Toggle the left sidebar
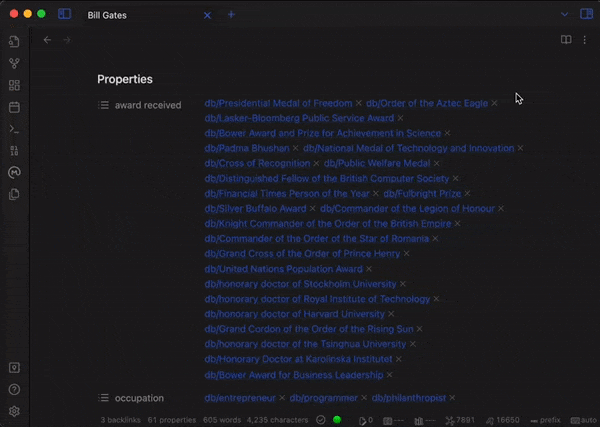 (64, 14)
